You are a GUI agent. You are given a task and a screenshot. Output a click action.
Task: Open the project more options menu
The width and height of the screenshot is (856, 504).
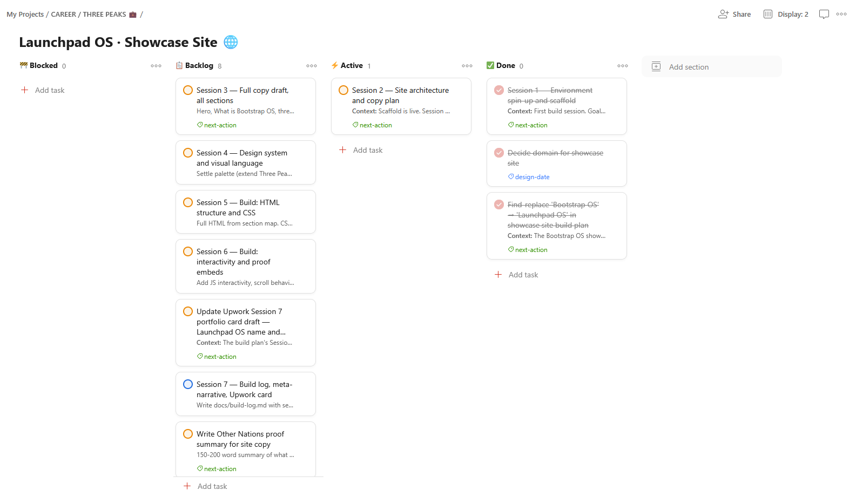tap(841, 14)
